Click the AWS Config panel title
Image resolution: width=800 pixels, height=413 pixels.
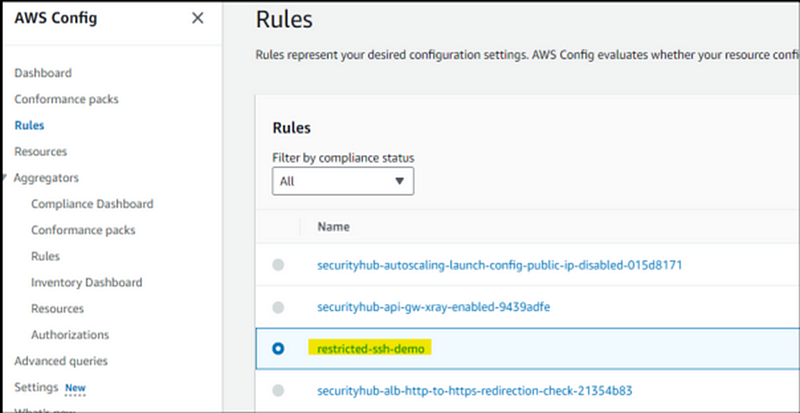click(56, 18)
